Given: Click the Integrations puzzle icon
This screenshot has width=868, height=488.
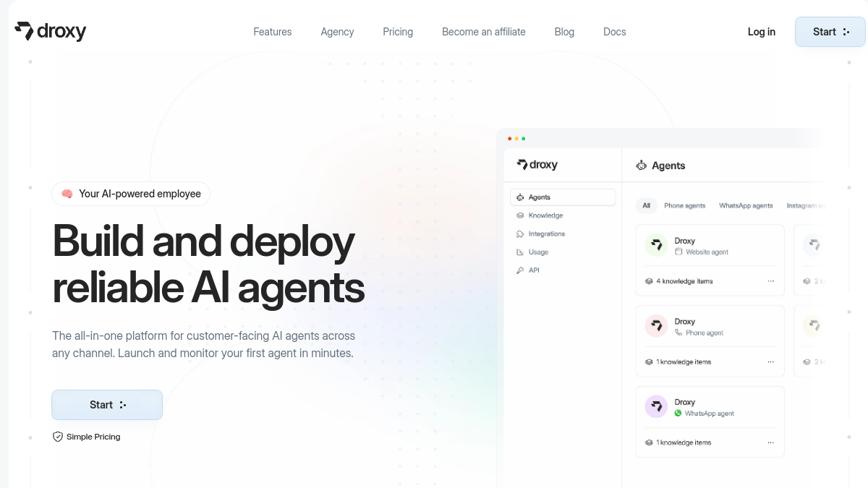Looking at the screenshot, I should coord(520,234).
